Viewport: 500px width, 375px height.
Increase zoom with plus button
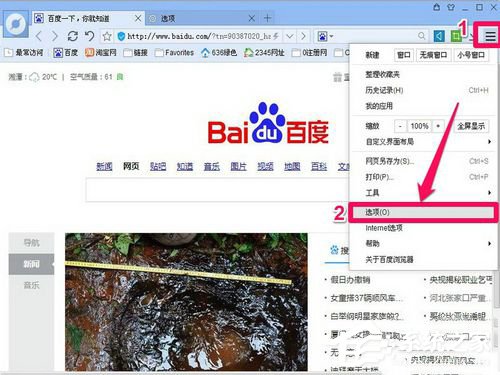[438, 126]
